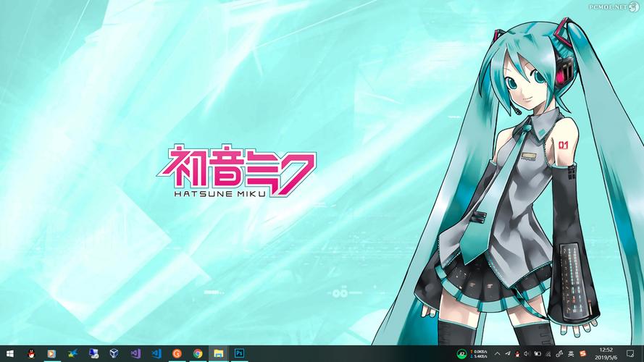Open the computer monitor app taskbar icon
The image size is (644, 362).
click(93, 353)
